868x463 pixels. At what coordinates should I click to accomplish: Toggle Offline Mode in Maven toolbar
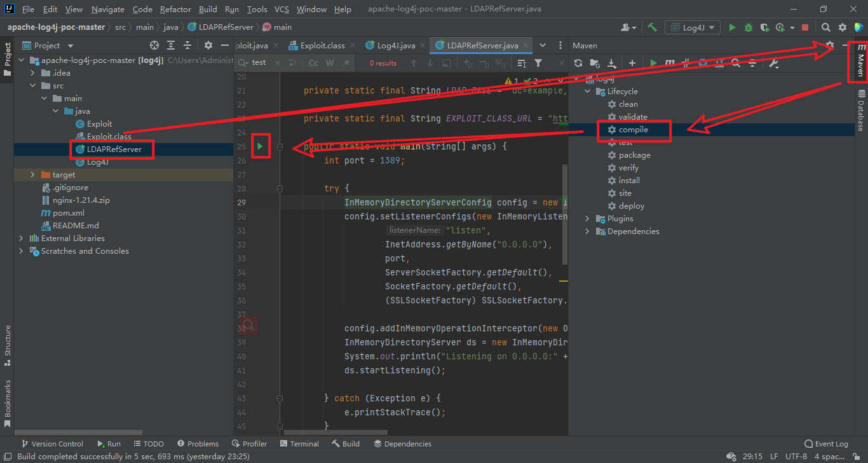pyautogui.click(x=686, y=63)
